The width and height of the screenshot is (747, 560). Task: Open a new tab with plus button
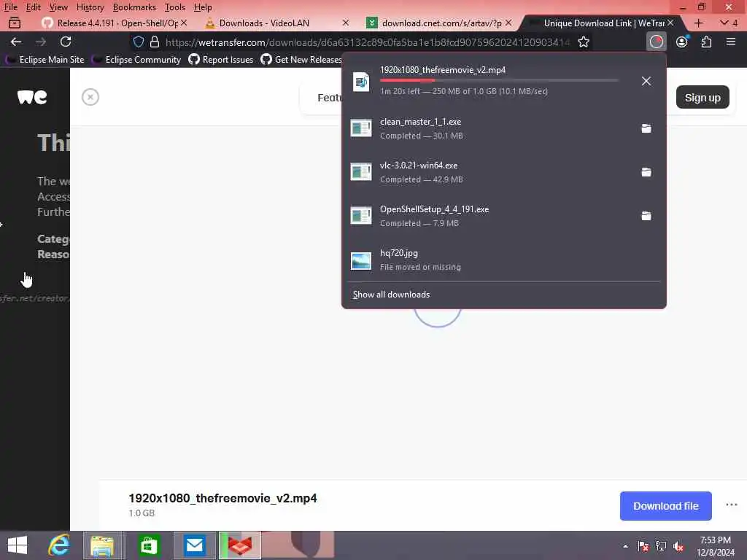coord(698,23)
